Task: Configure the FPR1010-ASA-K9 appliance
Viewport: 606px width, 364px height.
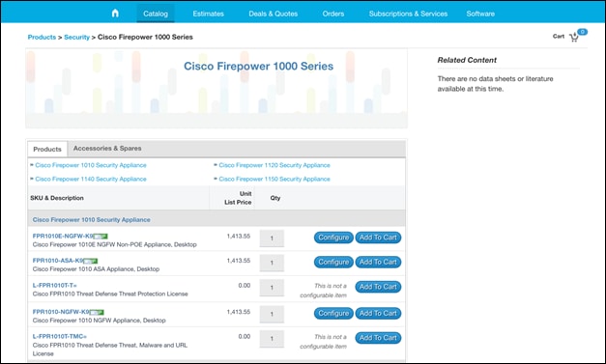Action: click(333, 262)
